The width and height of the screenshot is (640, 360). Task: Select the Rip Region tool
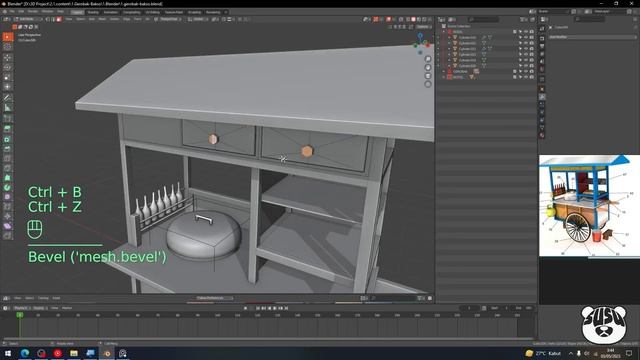[8, 236]
